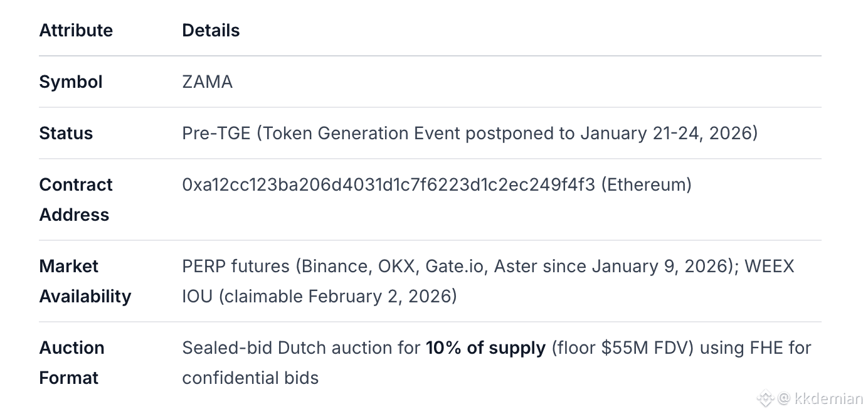Select the Contract Address row label
This screenshot has width=868, height=414.
click(x=75, y=199)
